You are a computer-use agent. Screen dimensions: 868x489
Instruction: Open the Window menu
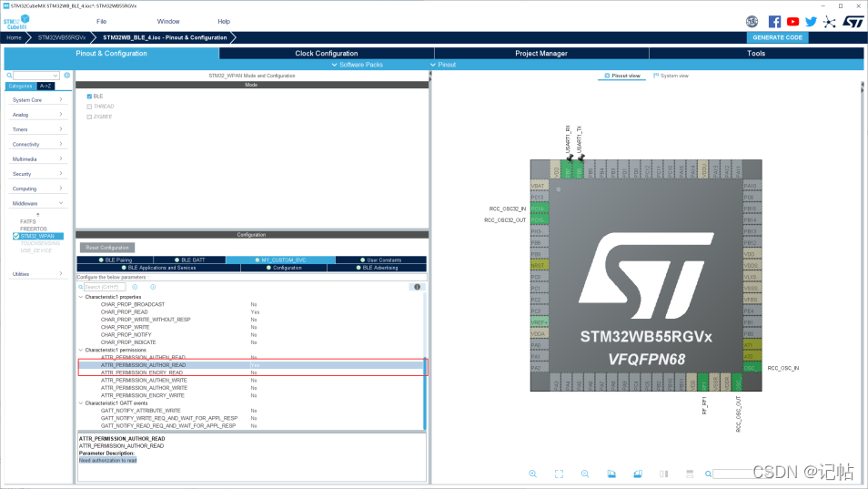(168, 22)
